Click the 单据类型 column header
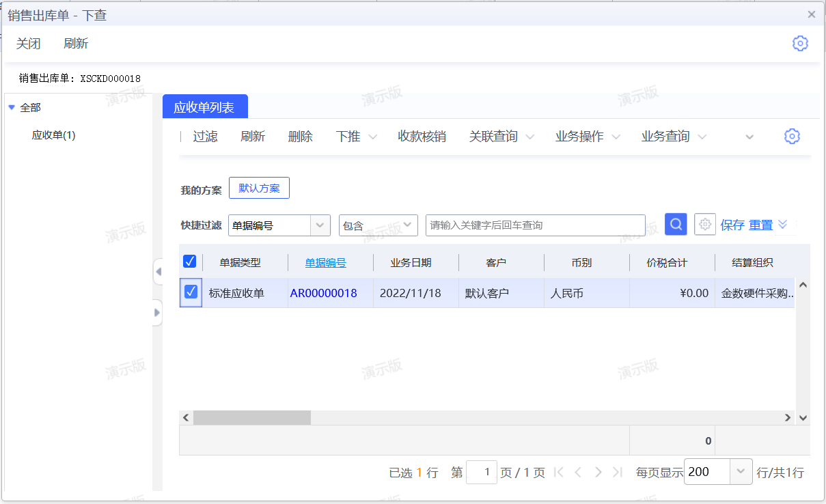826x504 pixels. click(240, 262)
